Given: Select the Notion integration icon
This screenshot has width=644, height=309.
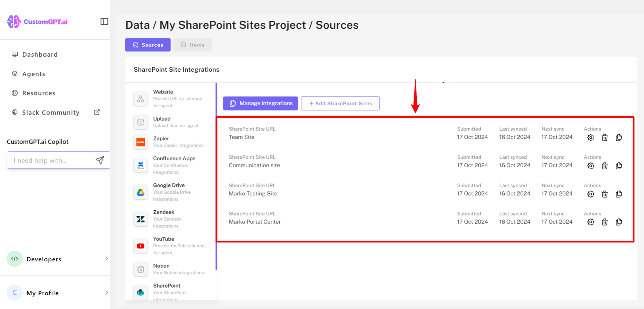Looking at the screenshot, I should click(x=141, y=269).
